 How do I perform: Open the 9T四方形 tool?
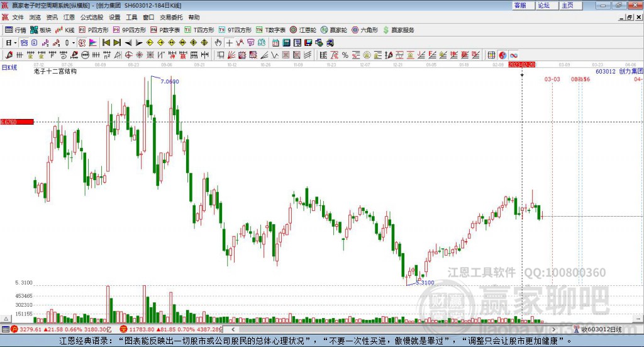235,30
